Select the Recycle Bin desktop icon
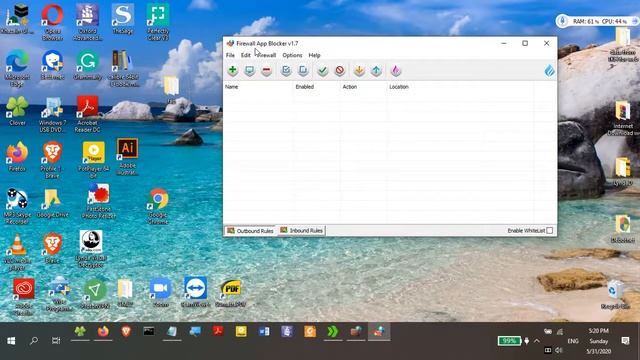This screenshot has height=360, width=640. click(x=616, y=294)
